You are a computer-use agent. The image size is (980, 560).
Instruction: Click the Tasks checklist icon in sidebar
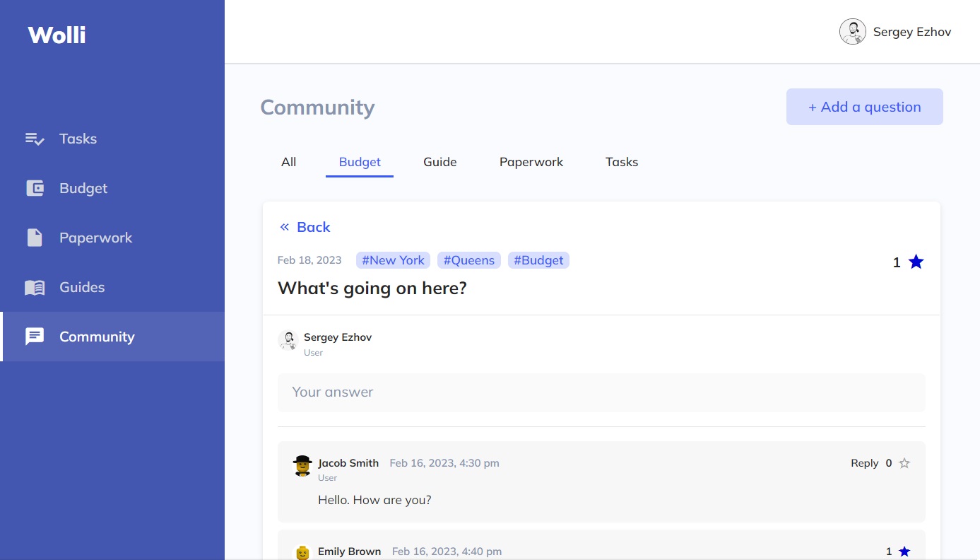[35, 139]
